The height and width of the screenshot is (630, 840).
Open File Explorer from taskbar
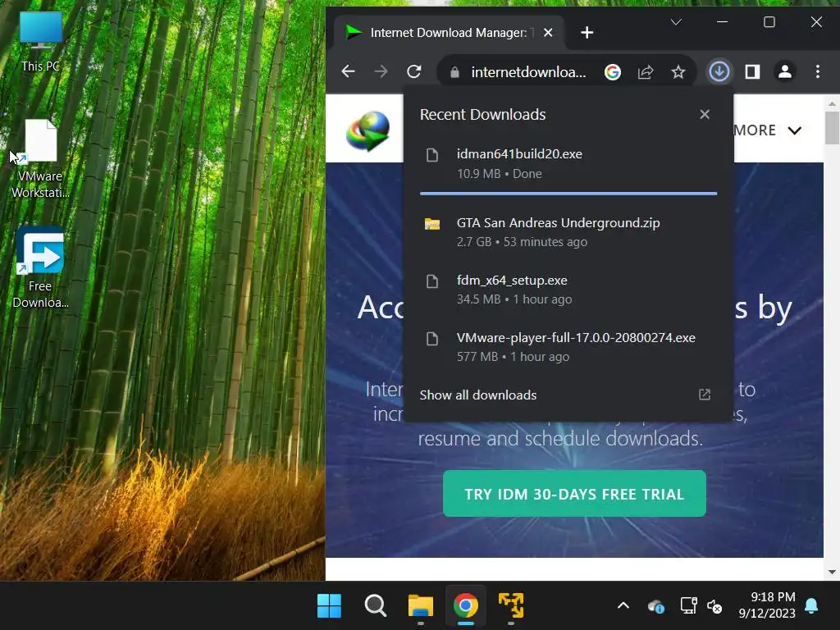pyautogui.click(x=421, y=606)
